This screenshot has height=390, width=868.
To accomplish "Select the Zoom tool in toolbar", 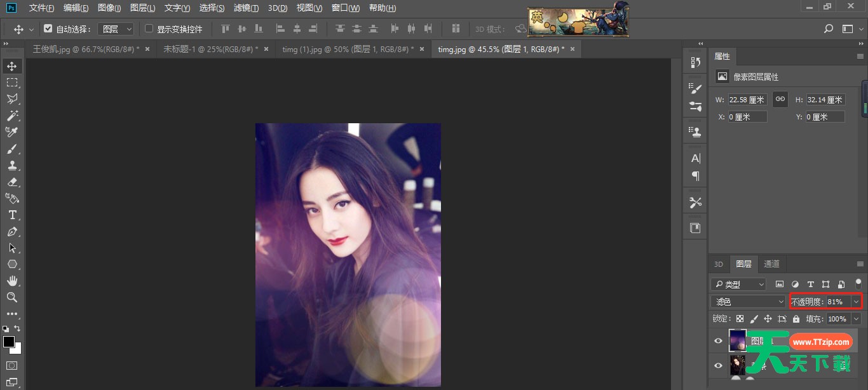I will tap(12, 297).
